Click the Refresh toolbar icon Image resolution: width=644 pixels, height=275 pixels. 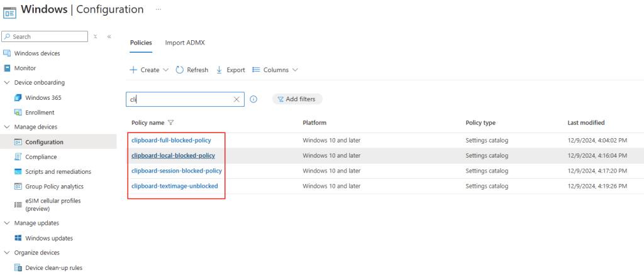[179, 70]
